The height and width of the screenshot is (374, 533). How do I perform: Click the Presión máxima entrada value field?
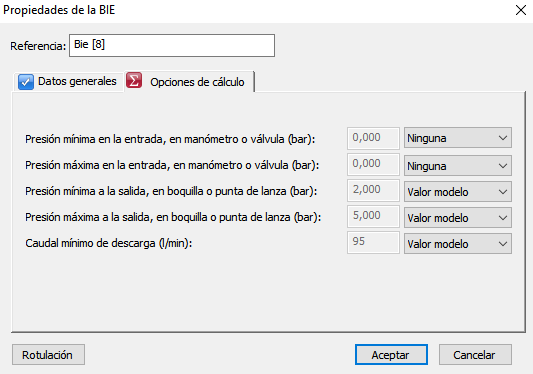point(373,164)
